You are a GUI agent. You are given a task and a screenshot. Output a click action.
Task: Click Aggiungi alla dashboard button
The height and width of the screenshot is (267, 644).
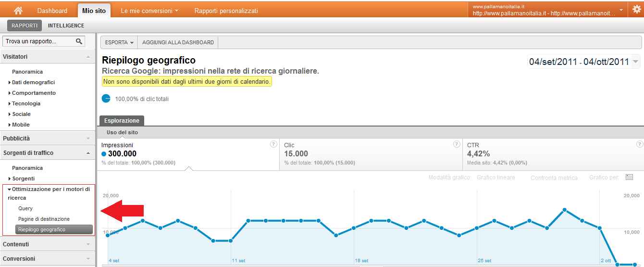click(178, 42)
